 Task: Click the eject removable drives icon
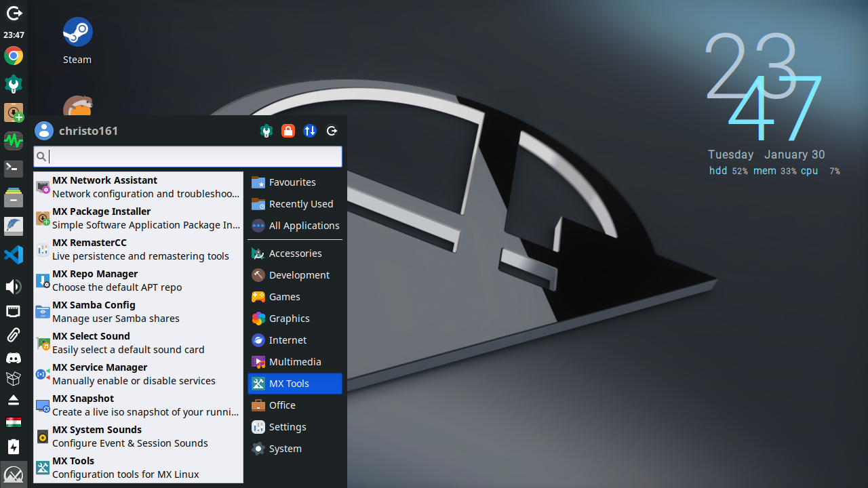pos(14,400)
